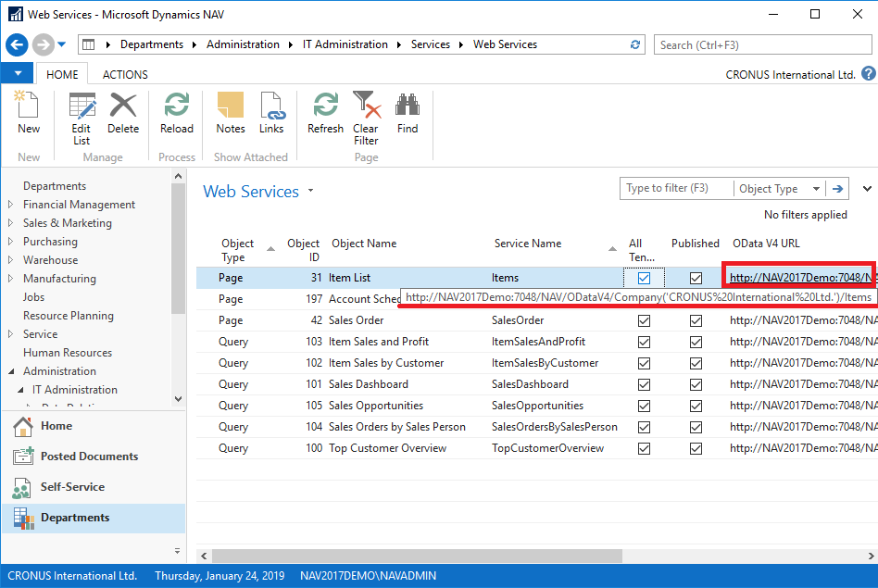This screenshot has height=588, width=878.
Task: Click the address bar layout icon
Action: point(89,44)
